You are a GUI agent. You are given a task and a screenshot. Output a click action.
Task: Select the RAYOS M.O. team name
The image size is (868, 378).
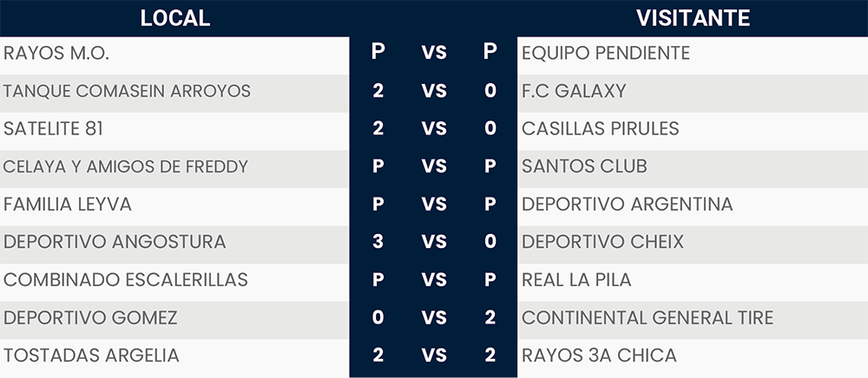pos(56,53)
